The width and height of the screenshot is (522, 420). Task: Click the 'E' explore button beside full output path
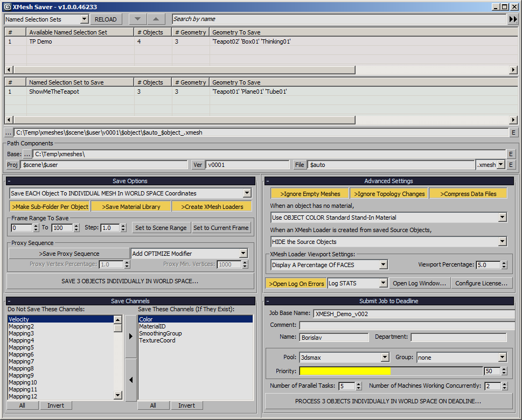(513, 132)
